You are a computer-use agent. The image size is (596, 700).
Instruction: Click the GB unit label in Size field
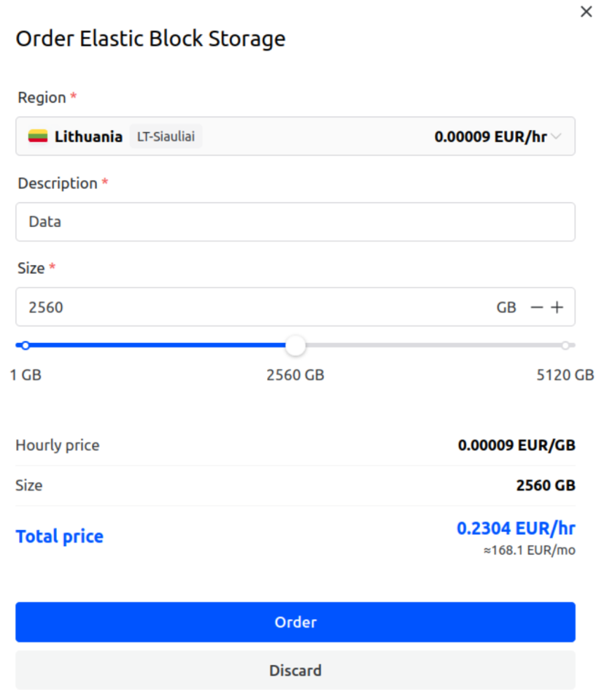[x=506, y=307]
